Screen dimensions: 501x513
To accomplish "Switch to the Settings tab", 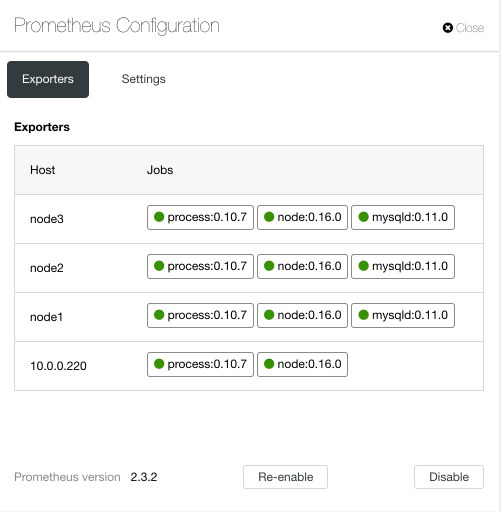I will (144, 79).
